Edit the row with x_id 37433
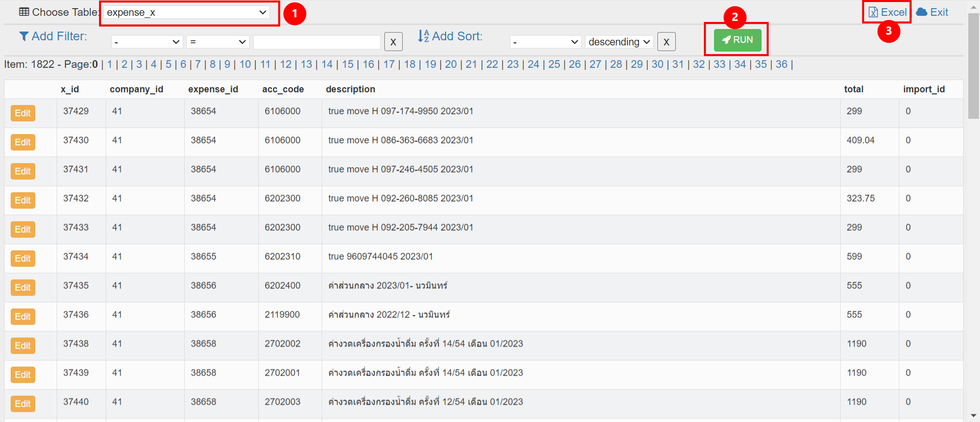The width and height of the screenshot is (980, 422). (x=23, y=230)
